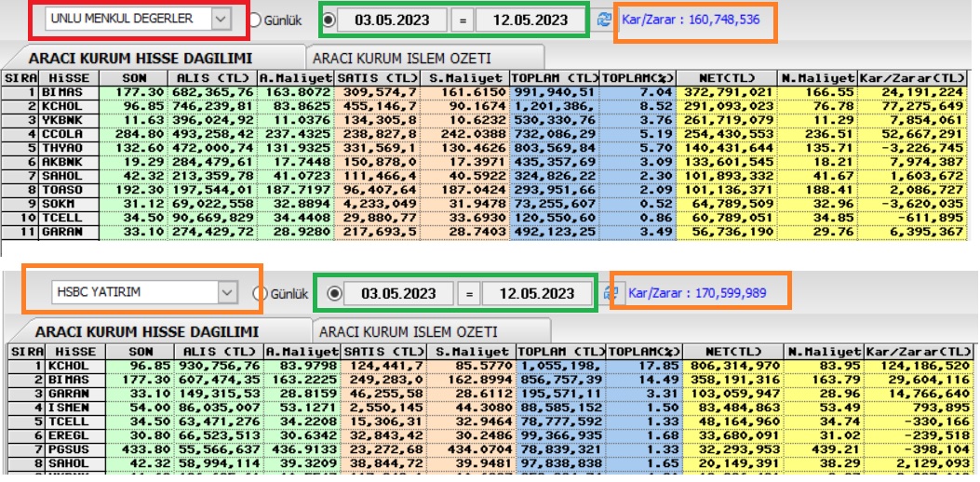Image resolution: width=980 pixels, height=482 pixels.
Task: Sort by the SON column header in the UNLU MENKUL table
Action: (133, 78)
